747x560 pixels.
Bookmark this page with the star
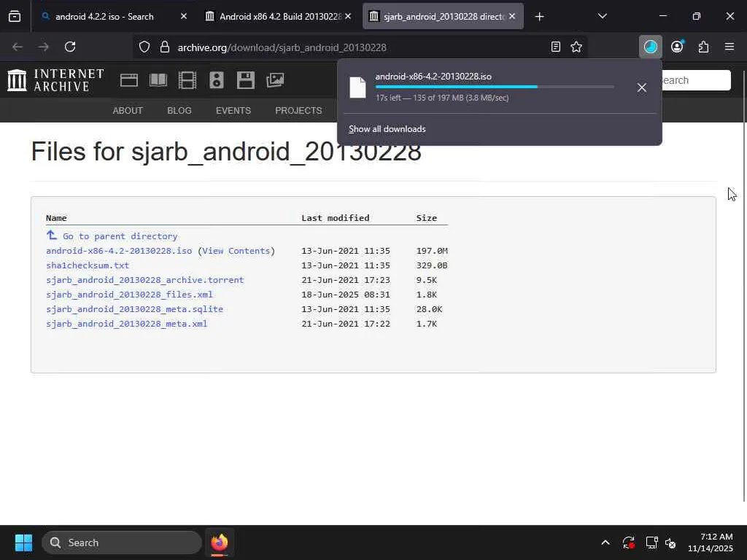(x=576, y=47)
